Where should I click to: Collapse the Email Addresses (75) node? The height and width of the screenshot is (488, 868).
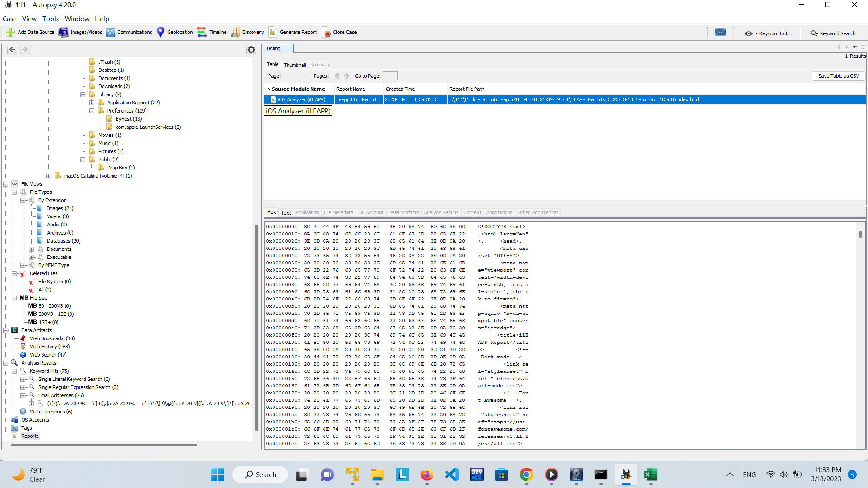coord(23,395)
